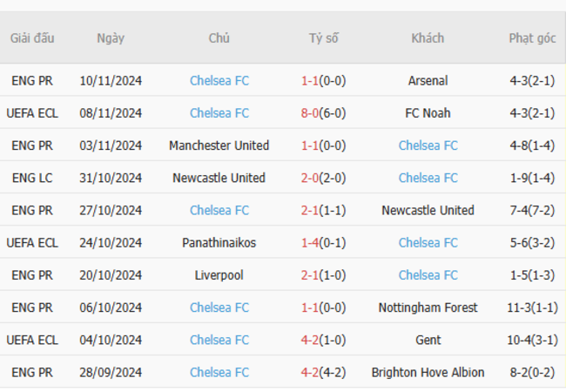566x392 pixels.
Task: Select the Giải đấu column header
Action: tap(32, 38)
